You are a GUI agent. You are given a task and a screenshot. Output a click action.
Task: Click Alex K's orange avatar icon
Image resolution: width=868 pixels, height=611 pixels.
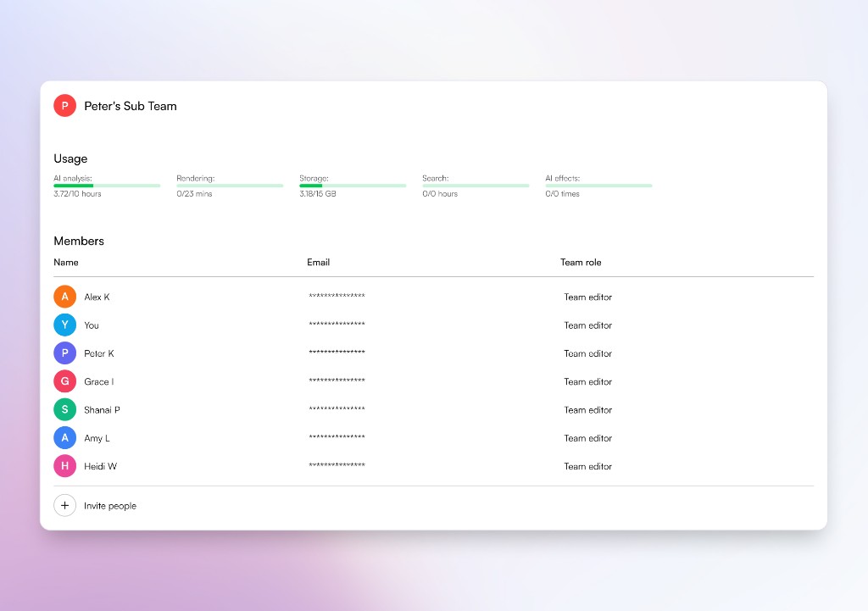point(64,297)
